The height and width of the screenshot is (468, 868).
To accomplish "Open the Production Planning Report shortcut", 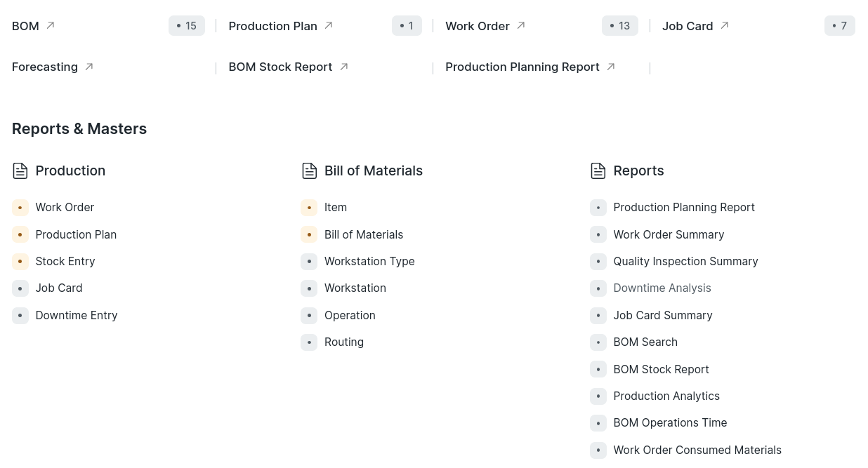I will [522, 67].
